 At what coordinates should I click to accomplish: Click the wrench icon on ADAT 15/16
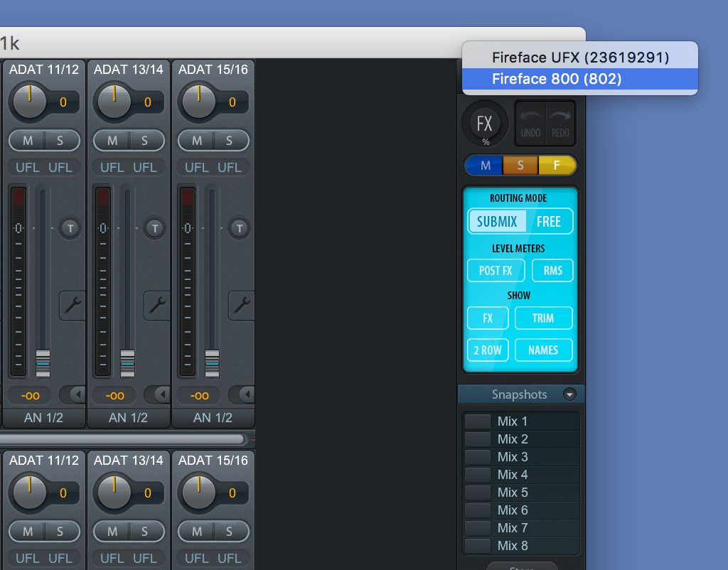coord(242,306)
